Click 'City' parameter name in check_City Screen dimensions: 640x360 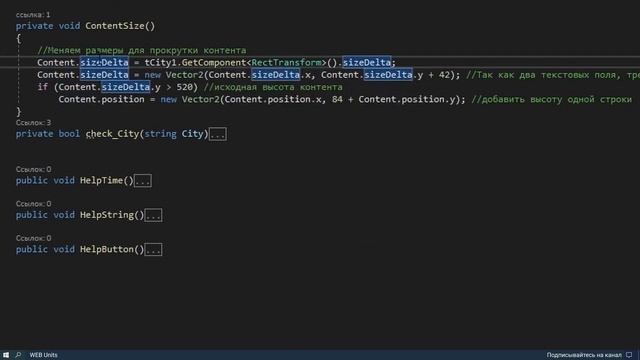coord(193,134)
